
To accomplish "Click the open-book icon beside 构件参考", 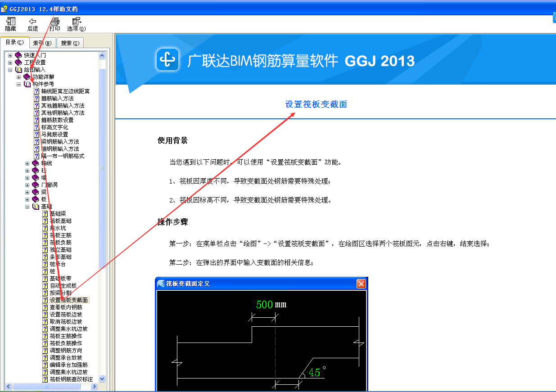I will (x=27, y=84).
